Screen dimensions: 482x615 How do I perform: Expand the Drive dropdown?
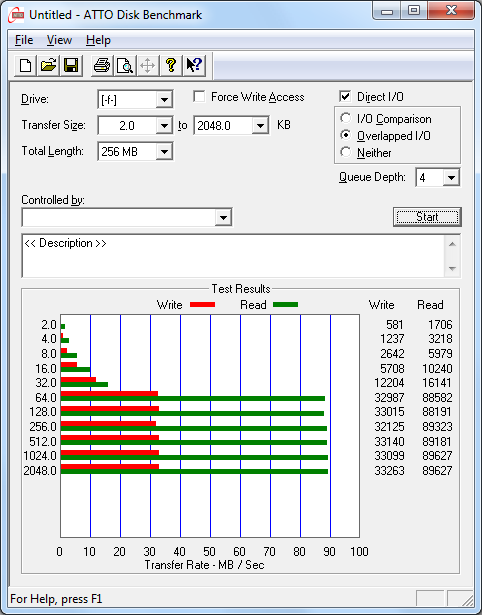click(x=164, y=100)
